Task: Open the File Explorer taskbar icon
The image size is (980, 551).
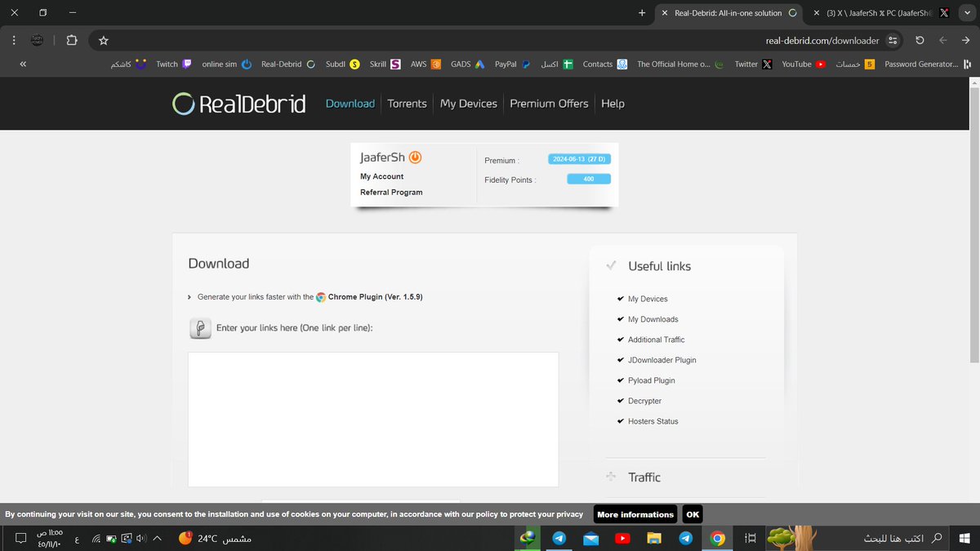Action: coord(653,538)
